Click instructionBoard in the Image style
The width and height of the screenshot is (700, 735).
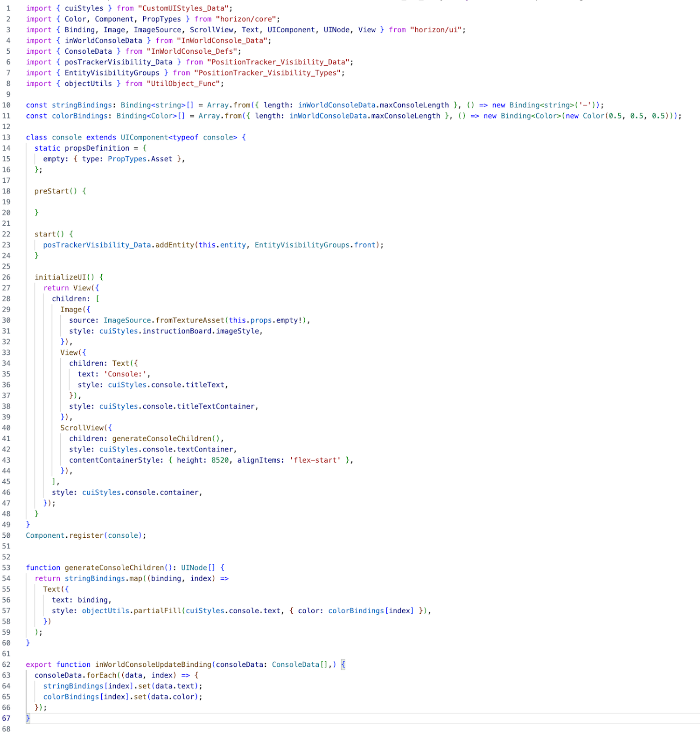pos(177,331)
